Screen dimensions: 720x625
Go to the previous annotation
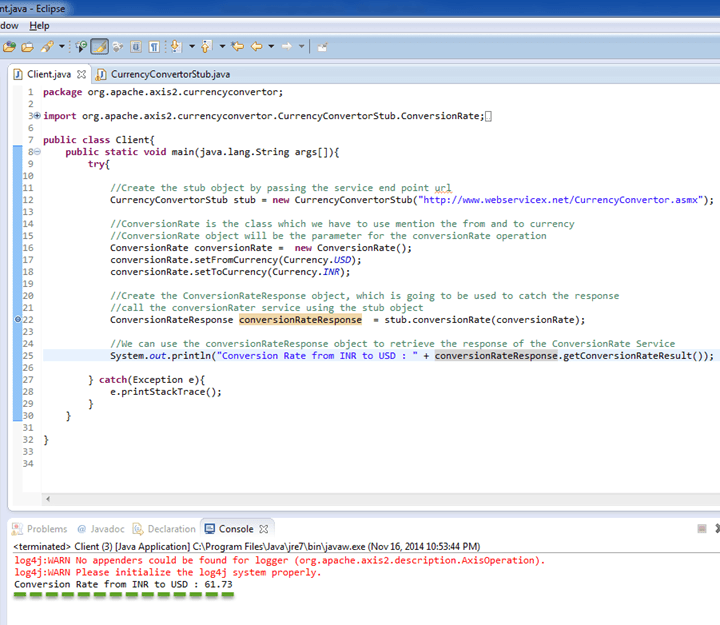click(x=207, y=46)
